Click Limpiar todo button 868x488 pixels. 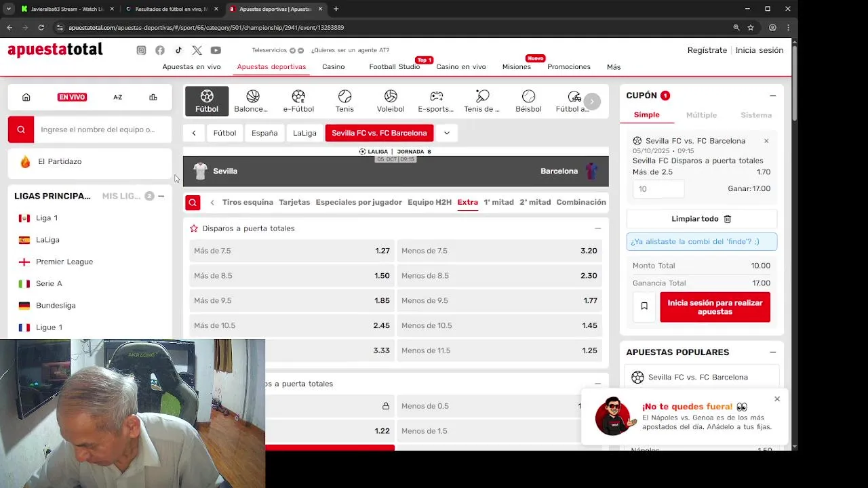click(x=701, y=219)
